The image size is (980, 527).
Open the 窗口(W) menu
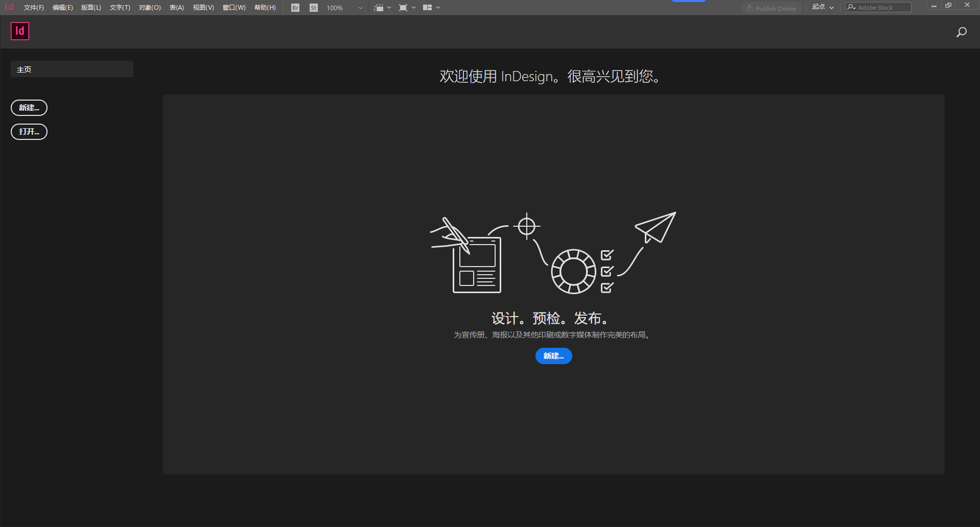(x=234, y=7)
